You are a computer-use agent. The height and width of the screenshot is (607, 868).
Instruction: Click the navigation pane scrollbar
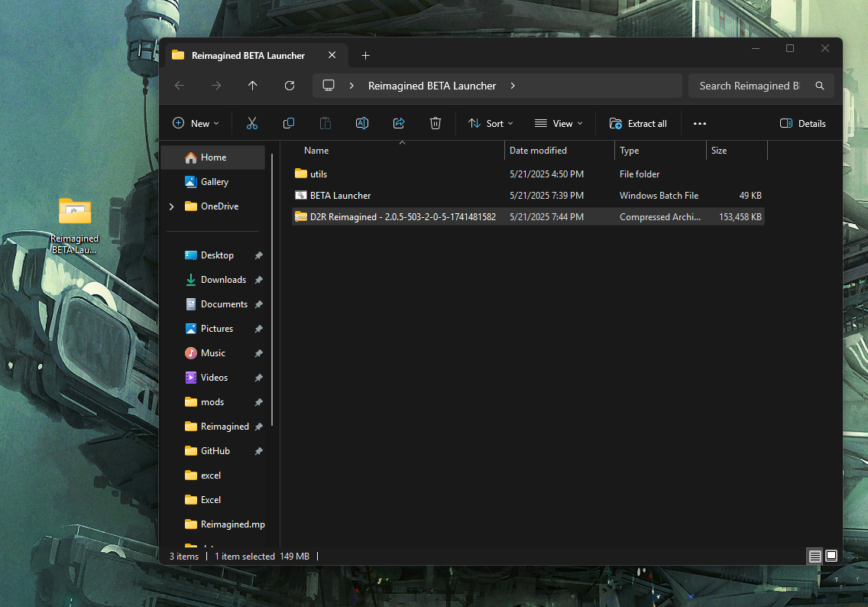click(x=272, y=290)
